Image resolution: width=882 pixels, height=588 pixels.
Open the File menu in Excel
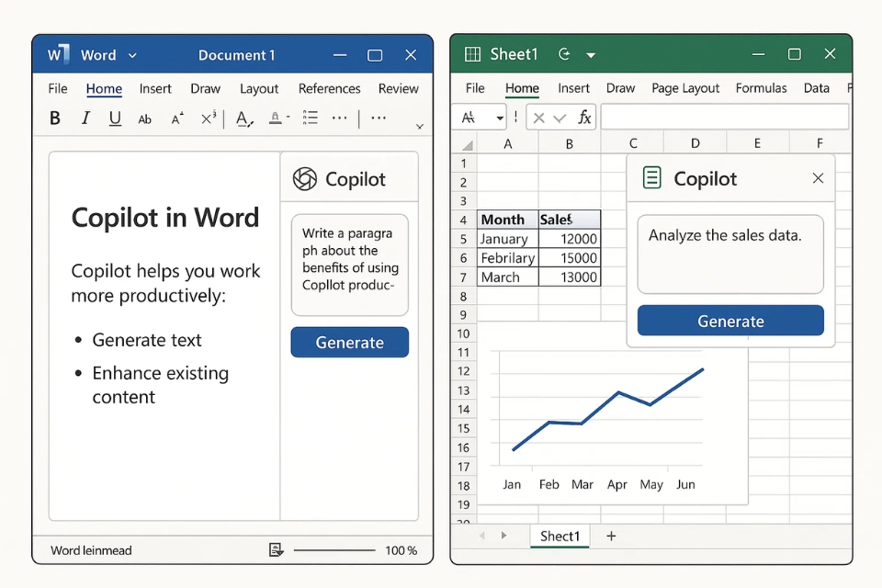475,88
